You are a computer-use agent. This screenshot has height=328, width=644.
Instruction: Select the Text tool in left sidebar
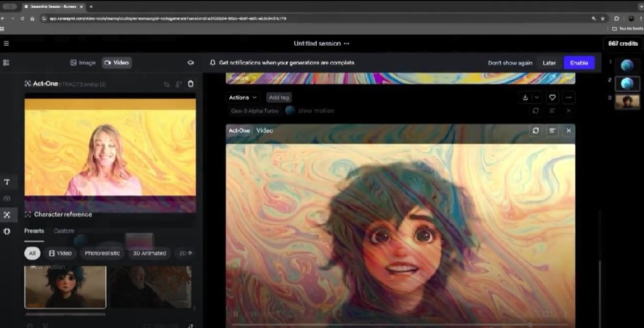coord(7,181)
